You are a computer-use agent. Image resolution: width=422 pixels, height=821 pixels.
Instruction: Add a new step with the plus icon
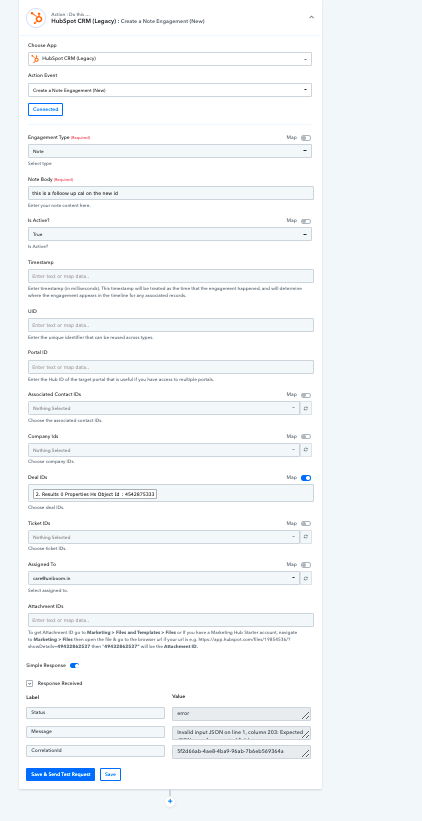tap(170, 802)
